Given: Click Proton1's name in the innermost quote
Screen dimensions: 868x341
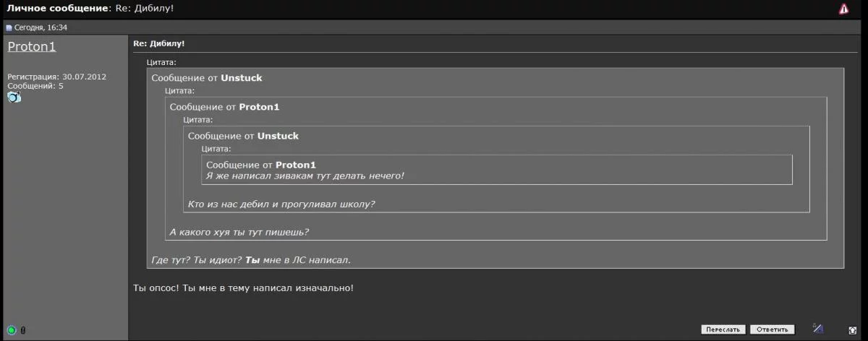Looking at the screenshot, I should pos(296,165).
